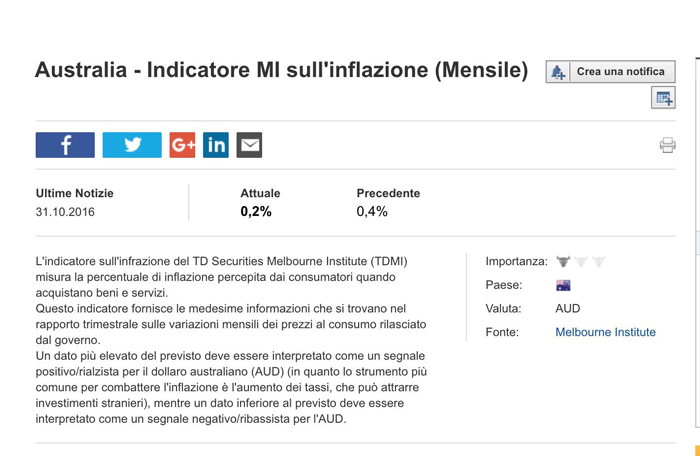Image resolution: width=700 pixels, height=456 pixels.
Task: Select the second faded bull importance icon
Action: (581, 261)
